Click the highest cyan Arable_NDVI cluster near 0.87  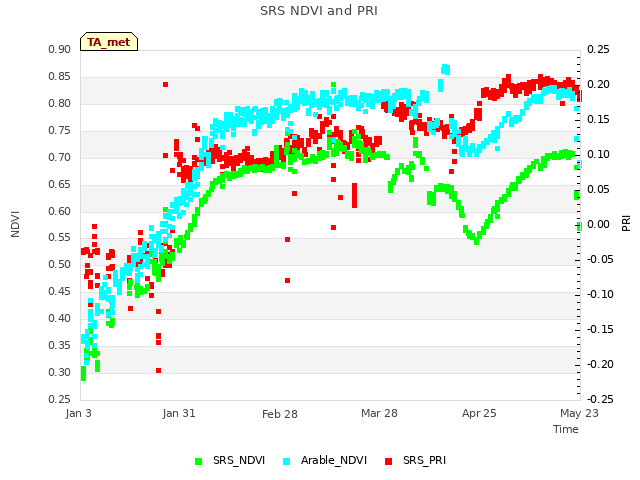[445, 69]
